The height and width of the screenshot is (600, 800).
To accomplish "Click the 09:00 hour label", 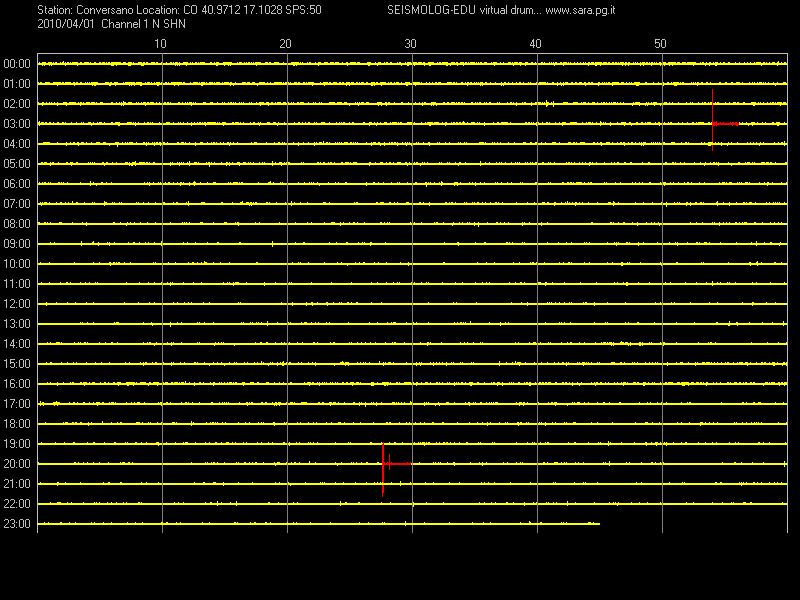I will pyautogui.click(x=17, y=244).
